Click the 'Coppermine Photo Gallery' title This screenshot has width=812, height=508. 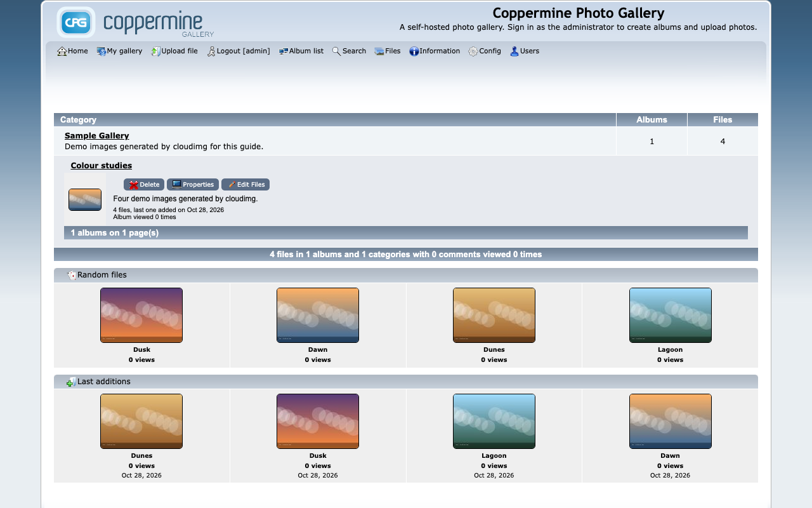tap(579, 13)
